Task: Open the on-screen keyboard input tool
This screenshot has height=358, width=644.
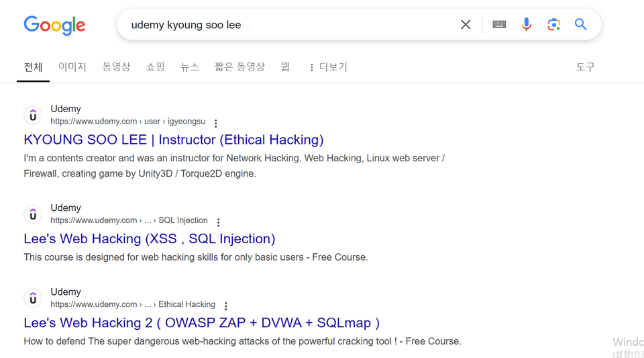Action: (499, 25)
